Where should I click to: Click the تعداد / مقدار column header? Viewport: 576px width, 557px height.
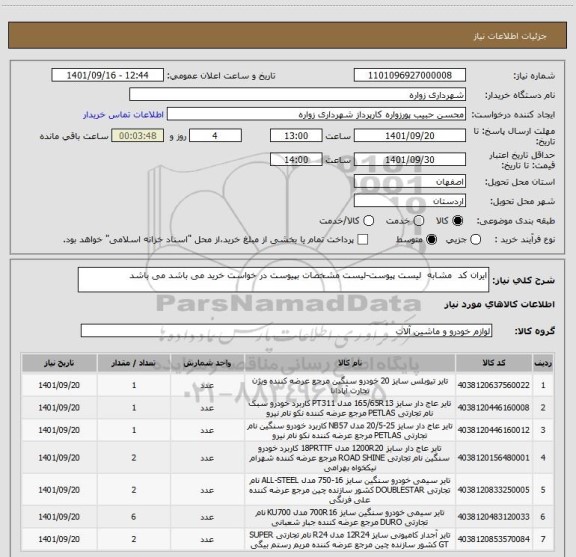[134, 363]
